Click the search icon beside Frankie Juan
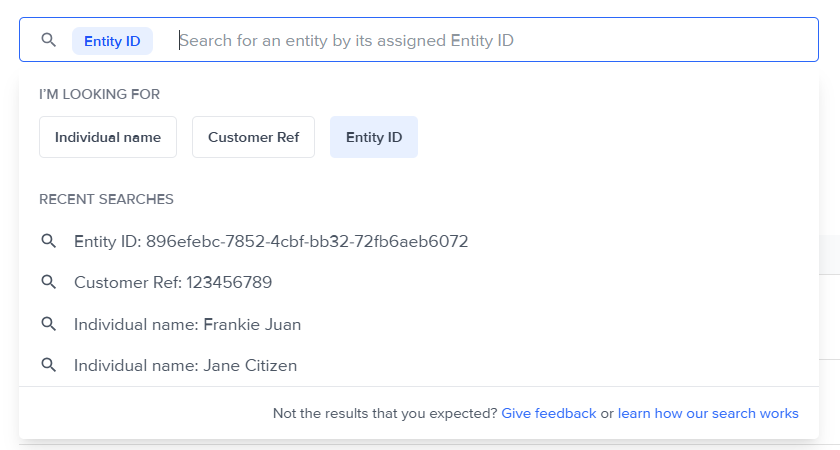Screen dimensions: 840x450 tap(48, 324)
